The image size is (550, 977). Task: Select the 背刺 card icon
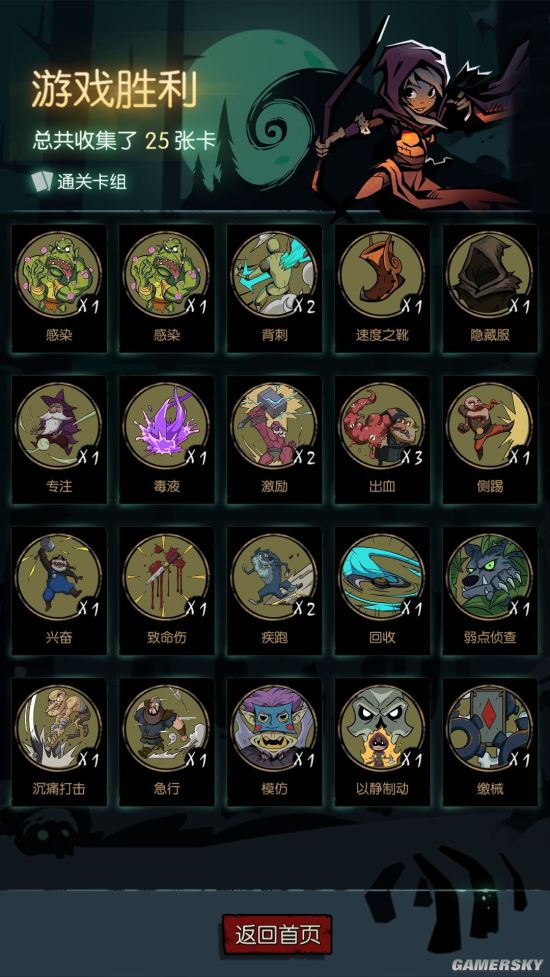pyautogui.click(x=274, y=288)
